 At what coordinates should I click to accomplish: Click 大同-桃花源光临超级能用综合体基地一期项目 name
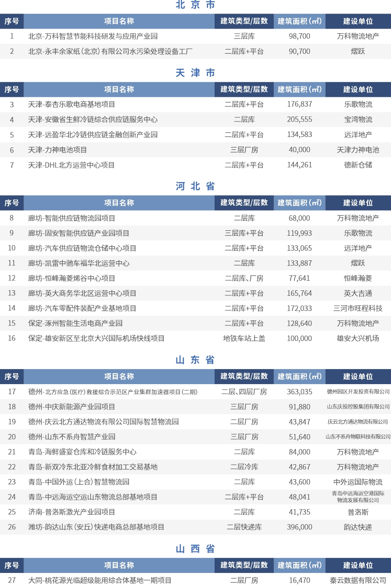[x=100, y=580]
